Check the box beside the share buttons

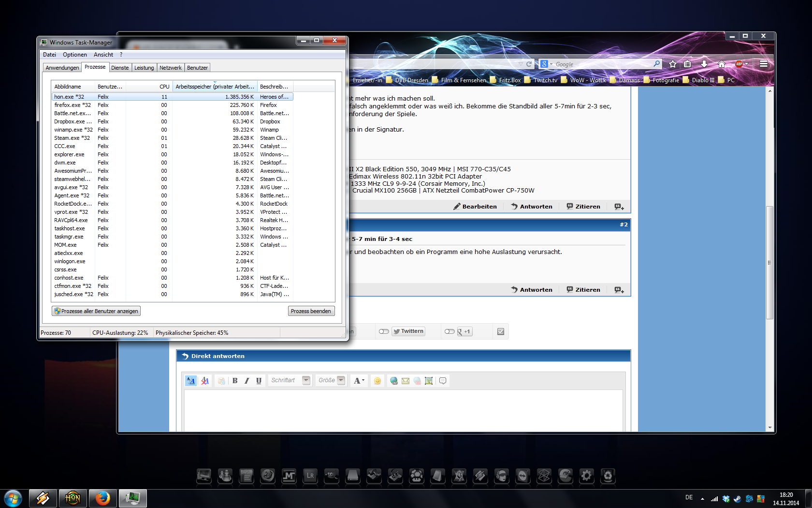pos(501,331)
